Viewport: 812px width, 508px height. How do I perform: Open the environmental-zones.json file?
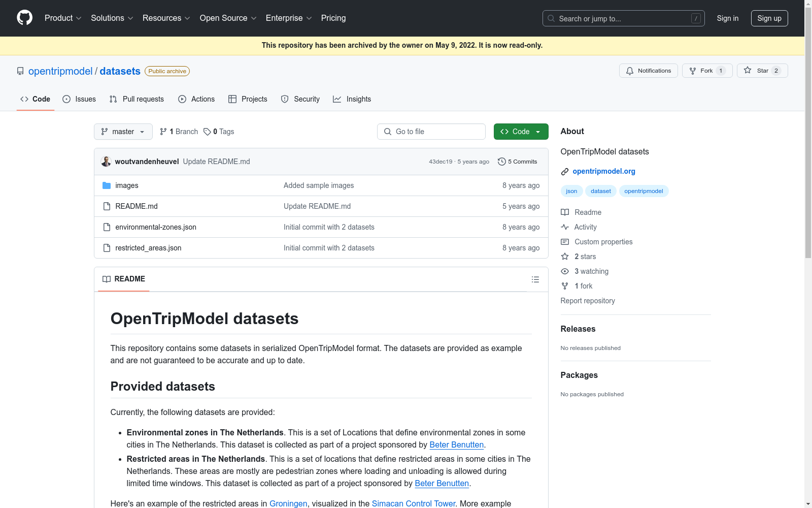pyautogui.click(x=156, y=227)
